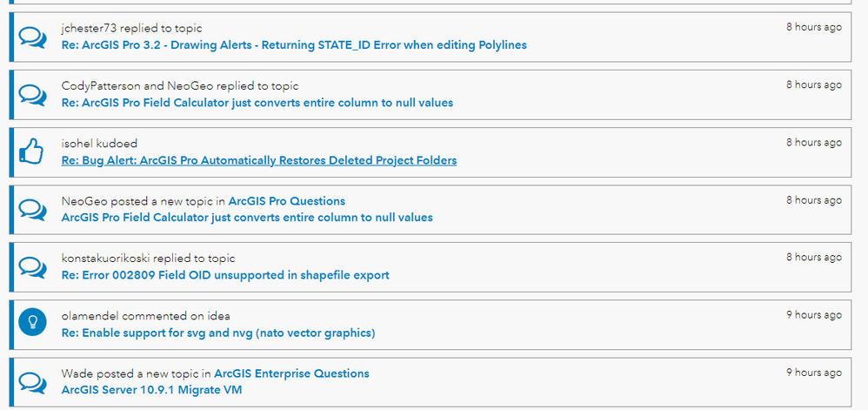Click speech bubble icon beside CodyPatterson reply
The image size is (868, 410).
click(32, 94)
